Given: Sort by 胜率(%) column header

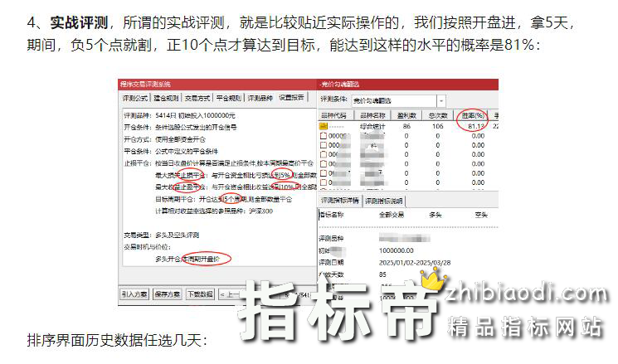Looking at the screenshot, I should (473, 115).
